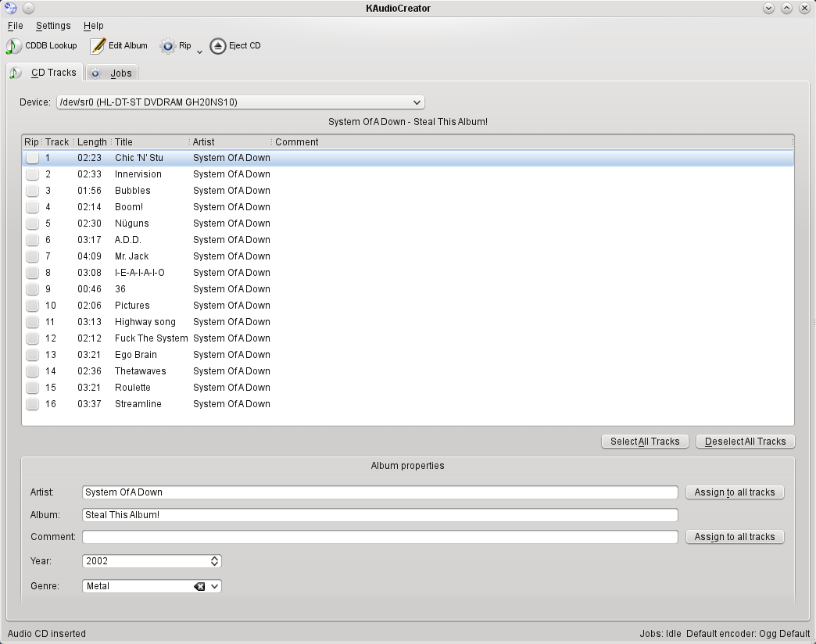This screenshot has width=816, height=644.
Task: Tick rip checkbox for Innervision
Action: [32, 174]
